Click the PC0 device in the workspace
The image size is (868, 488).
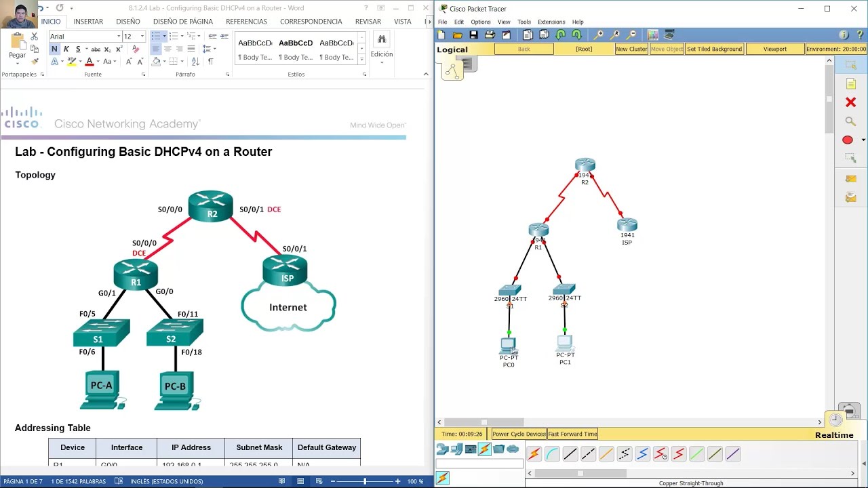coord(509,345)
